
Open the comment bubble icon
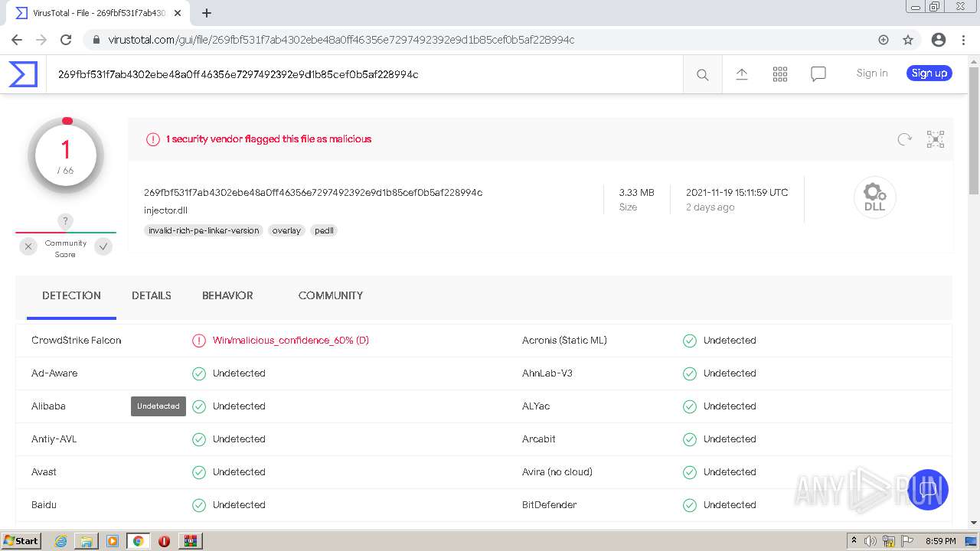(818, 74)
